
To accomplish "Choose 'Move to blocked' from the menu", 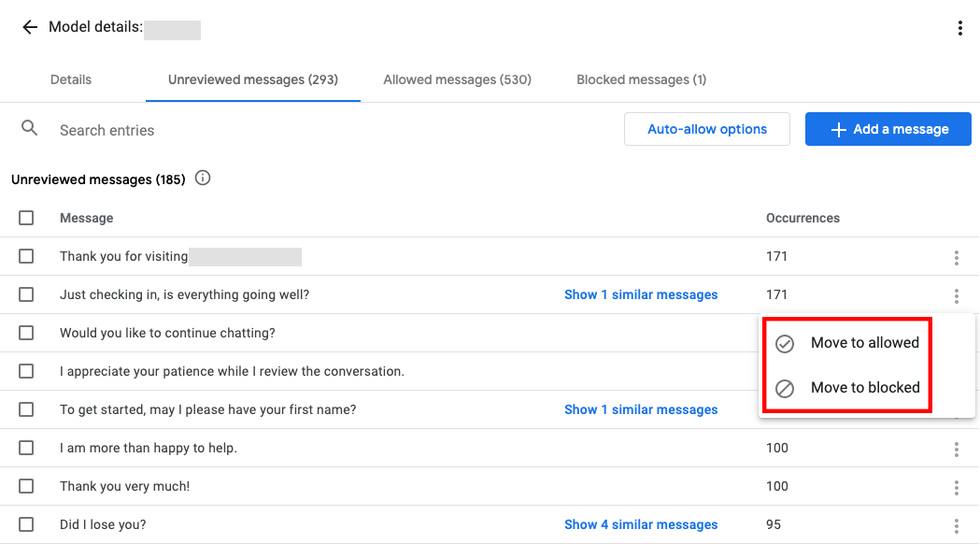I will coord(864,388).
